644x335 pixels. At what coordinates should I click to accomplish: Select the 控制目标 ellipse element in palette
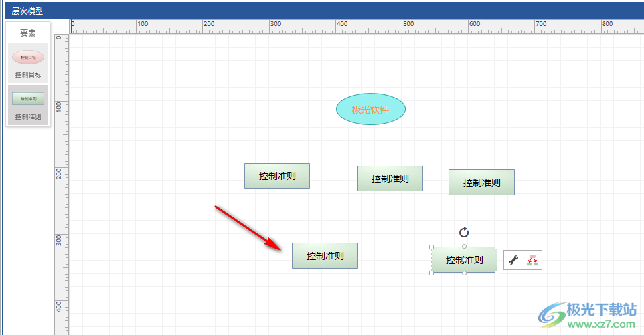pyautogui.click(x=28, y=63)
